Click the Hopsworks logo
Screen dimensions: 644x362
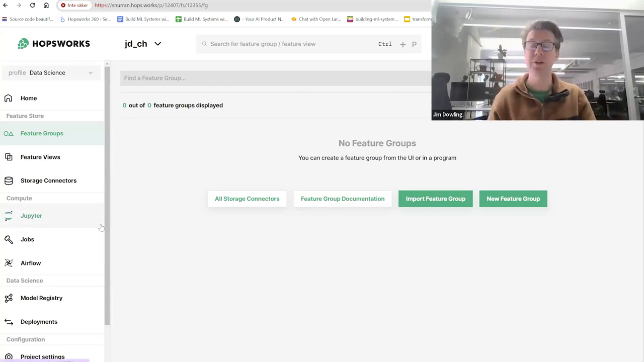54,44
